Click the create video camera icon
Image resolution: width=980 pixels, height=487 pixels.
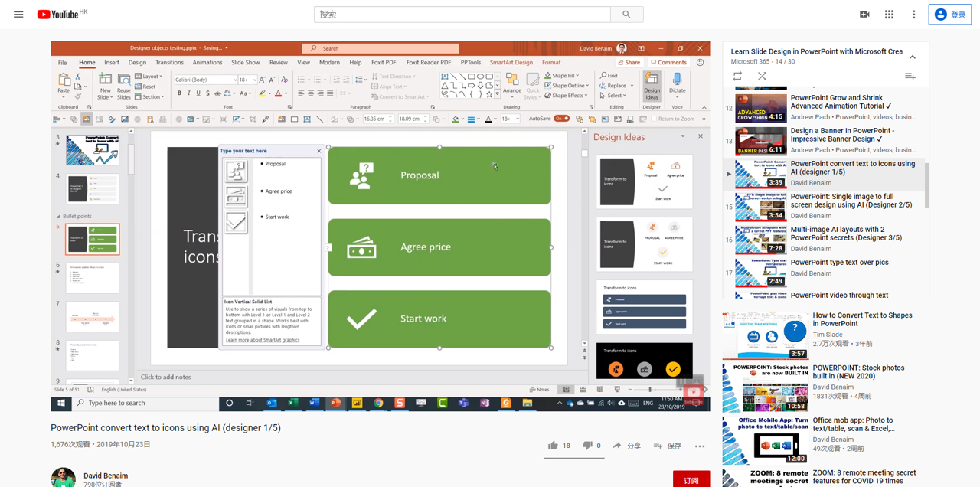[x=864, y=15]
